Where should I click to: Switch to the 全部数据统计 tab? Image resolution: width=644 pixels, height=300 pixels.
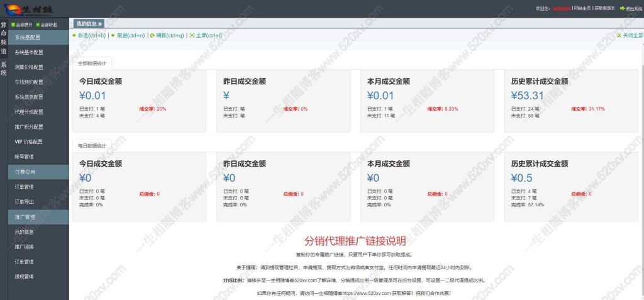pos(92,64)
